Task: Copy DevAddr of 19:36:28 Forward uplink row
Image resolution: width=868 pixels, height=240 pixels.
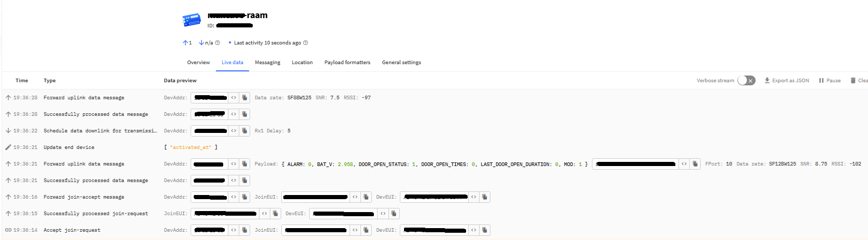Action: (244, 98)
